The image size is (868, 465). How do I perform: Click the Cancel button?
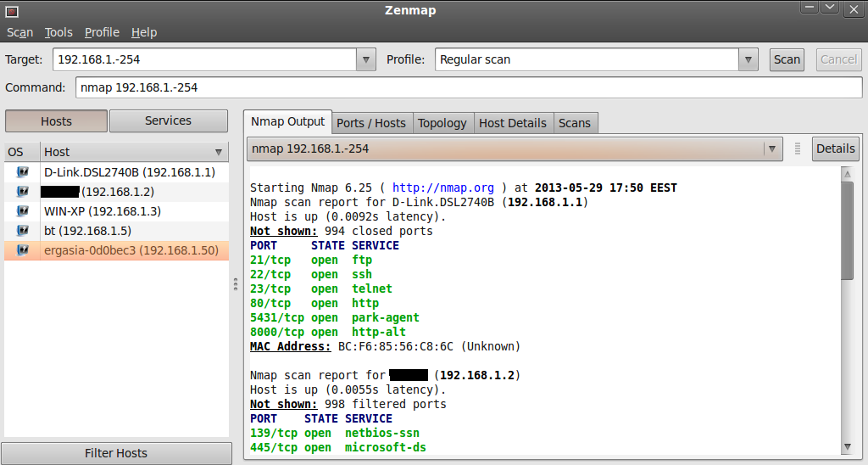[x=838, y=59]
